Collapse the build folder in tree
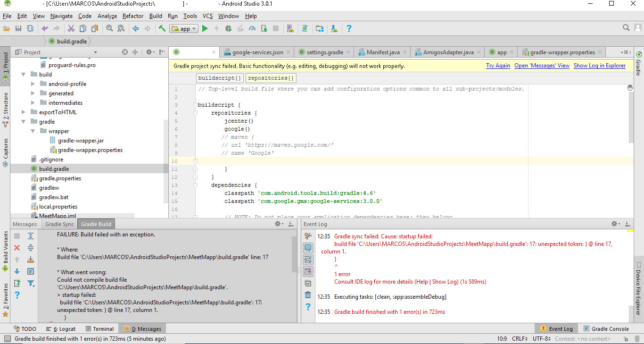The image size is (644, 344). [23, 75]
